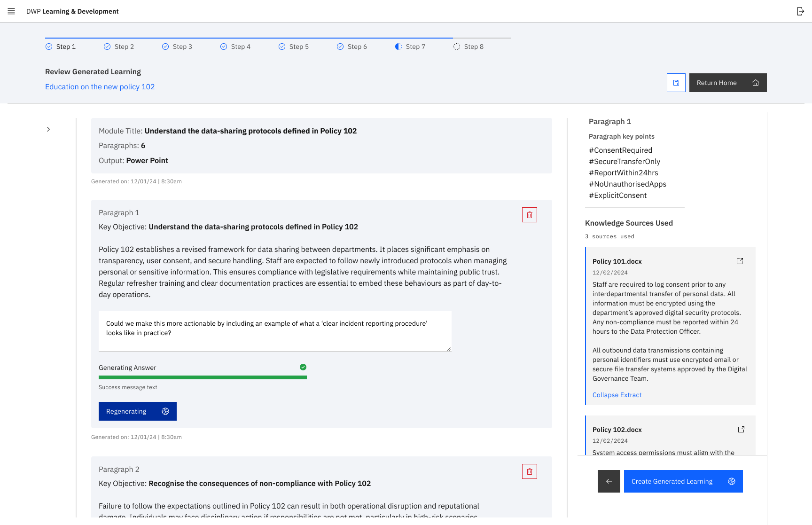Click the Return Home button
Image resolution: width=812 pixels, height=525 pixels.
728,83
